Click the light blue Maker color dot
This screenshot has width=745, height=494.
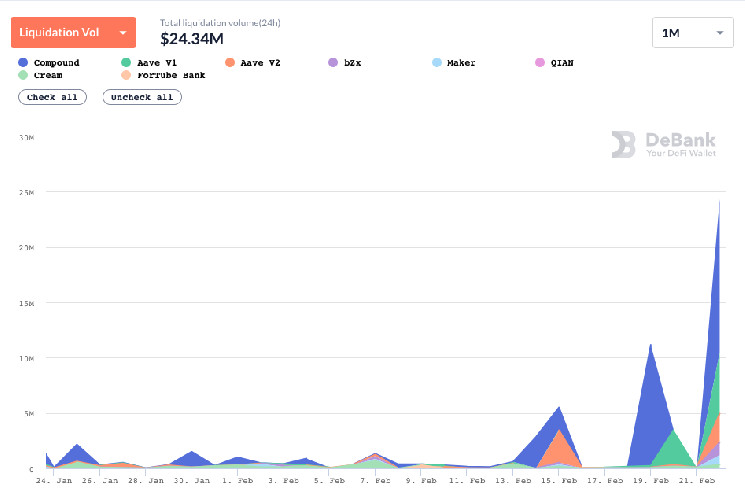click(x=437, y=63)
